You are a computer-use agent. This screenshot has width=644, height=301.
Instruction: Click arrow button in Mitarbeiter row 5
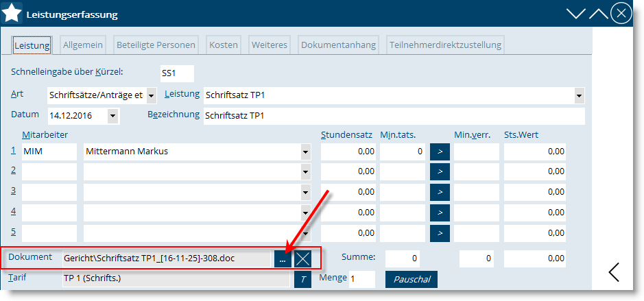point(439,232)
